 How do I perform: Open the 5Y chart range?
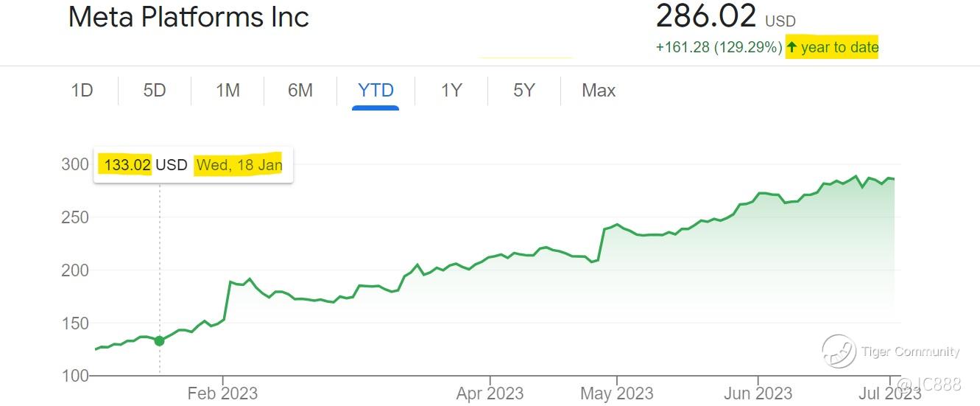click(x=524, y=91)
